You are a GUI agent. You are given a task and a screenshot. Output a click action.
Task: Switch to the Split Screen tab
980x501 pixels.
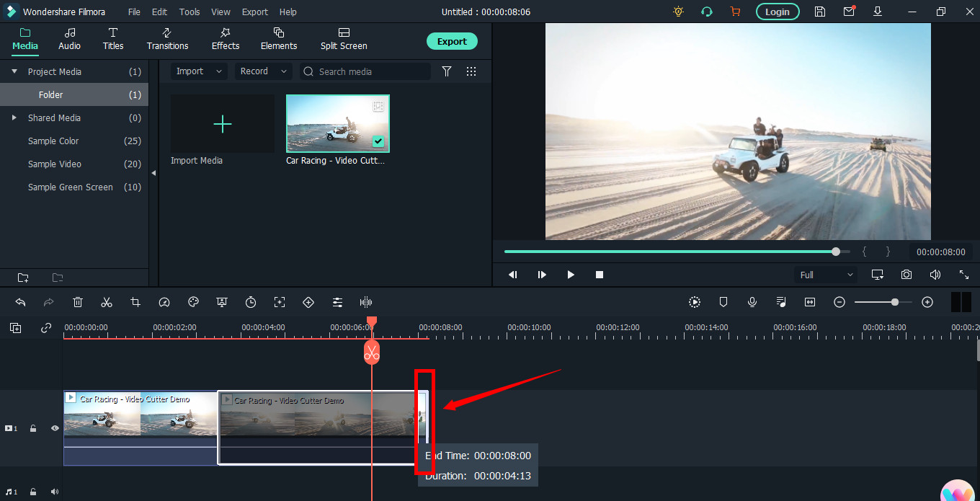[x=344, y=39]
